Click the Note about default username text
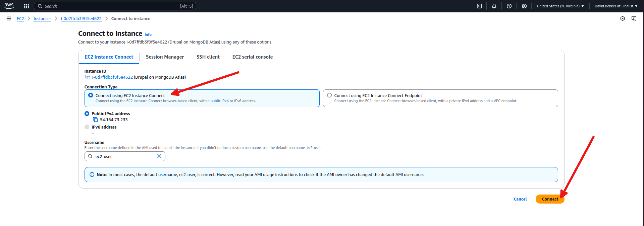The height and width of the screenshot is (226, 644). 260,174
